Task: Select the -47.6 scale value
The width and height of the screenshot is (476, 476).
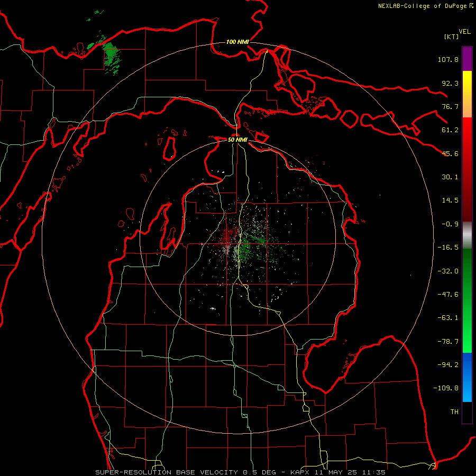Action: tap(448, 295)
